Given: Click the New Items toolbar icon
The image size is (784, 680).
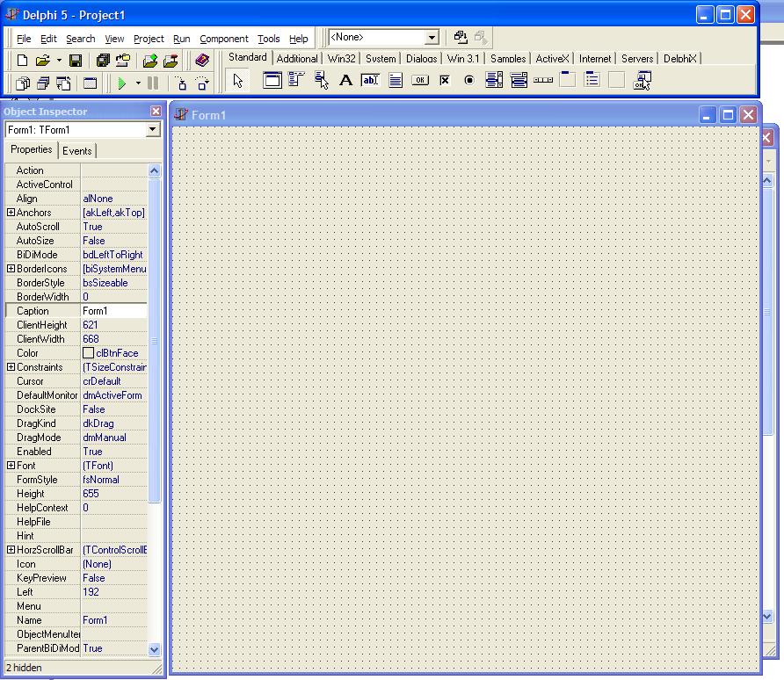Looking at the screenshot, I should [22, 61].
